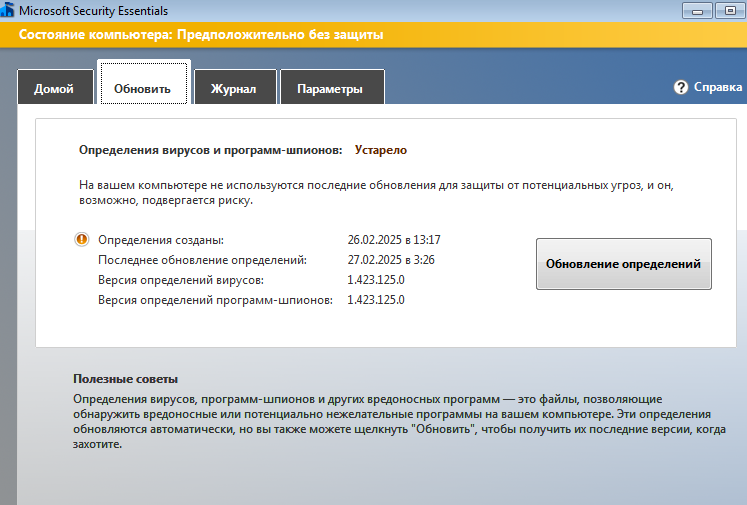Open the Домой tab
This screenshot has width=747, height=505.
pyautogui.click(x=55, y=88)
